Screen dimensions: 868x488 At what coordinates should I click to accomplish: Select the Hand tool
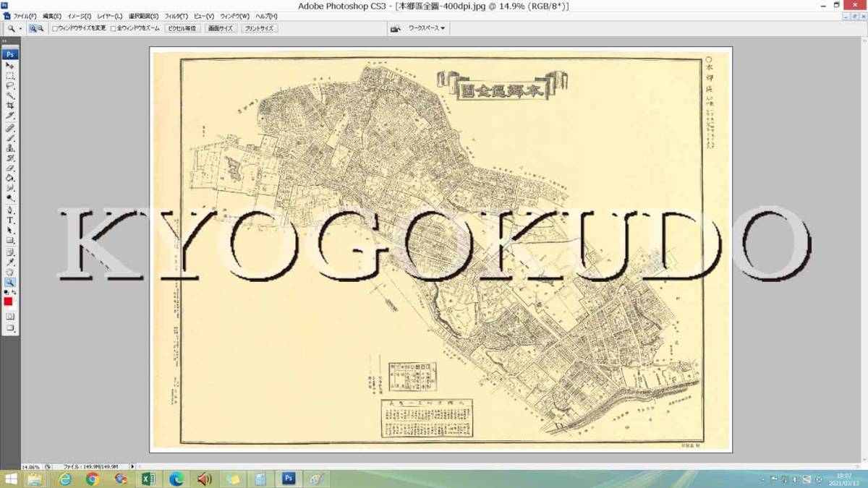10,272
